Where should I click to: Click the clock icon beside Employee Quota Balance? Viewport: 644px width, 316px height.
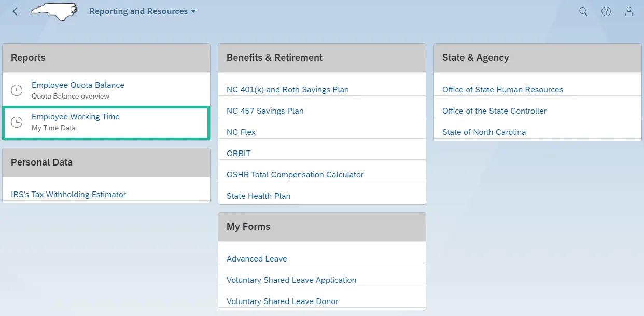(17, 90)
